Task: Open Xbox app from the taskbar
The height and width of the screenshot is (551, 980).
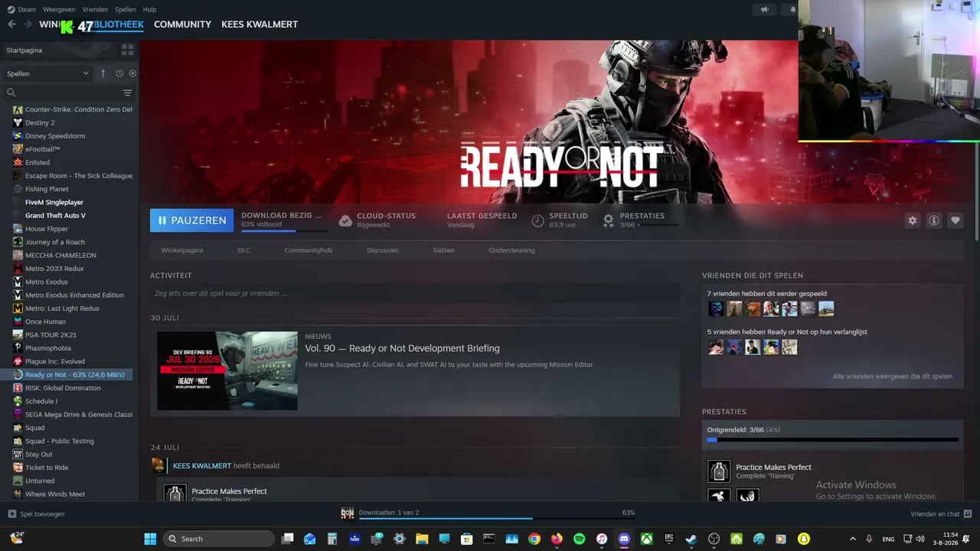Action: click(646, 539)
